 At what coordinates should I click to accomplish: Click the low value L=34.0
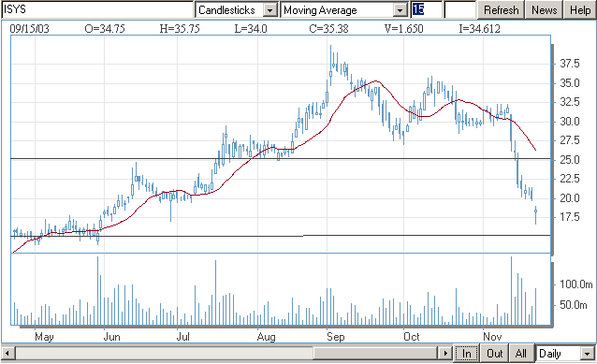251,29
